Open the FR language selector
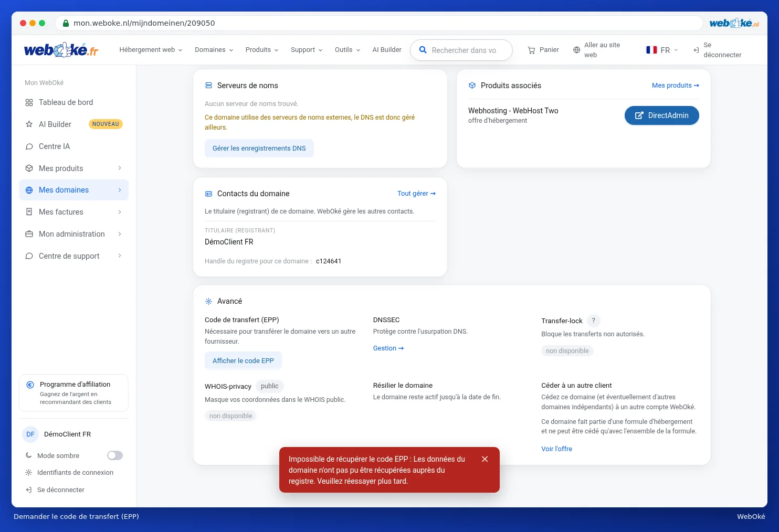This screenshot has width=779, height=532. pyautogui.click(x=662, y=50)
